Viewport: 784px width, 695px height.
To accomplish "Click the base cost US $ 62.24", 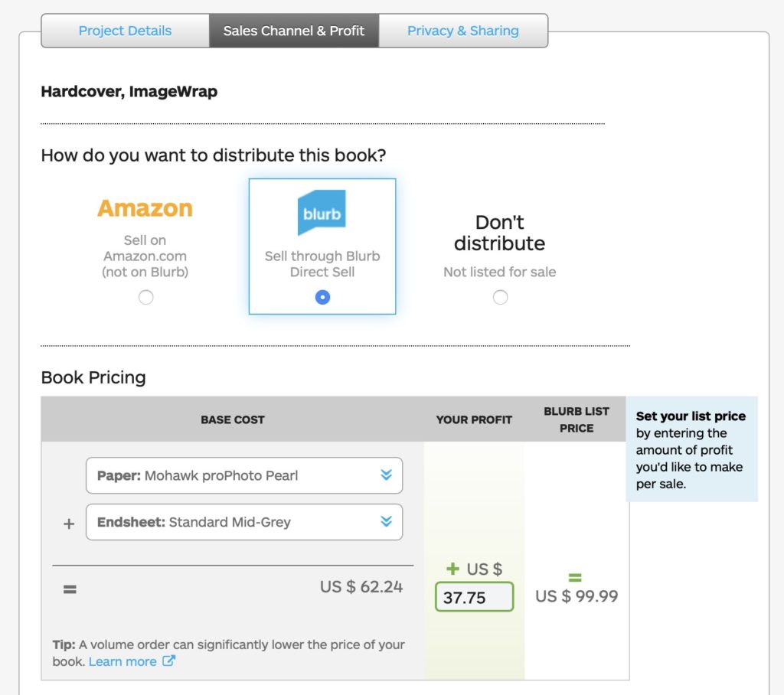I will tap(361, 586).
